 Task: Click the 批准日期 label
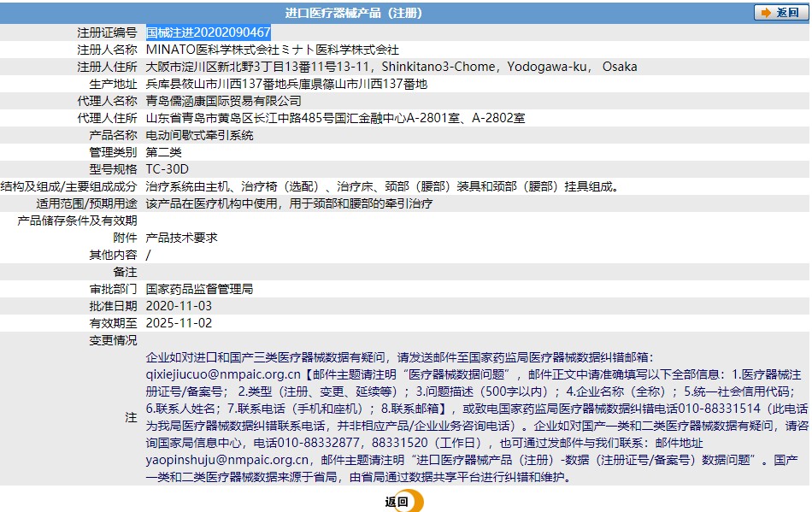(113, 306)
